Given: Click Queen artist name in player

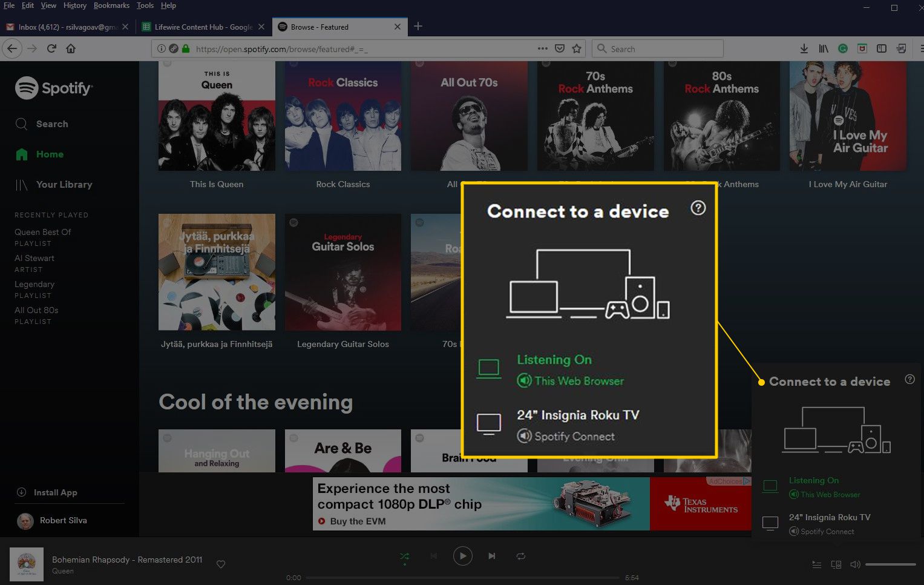Looking at the screenshot, I should pyautogui.click(x=63, y=571).
